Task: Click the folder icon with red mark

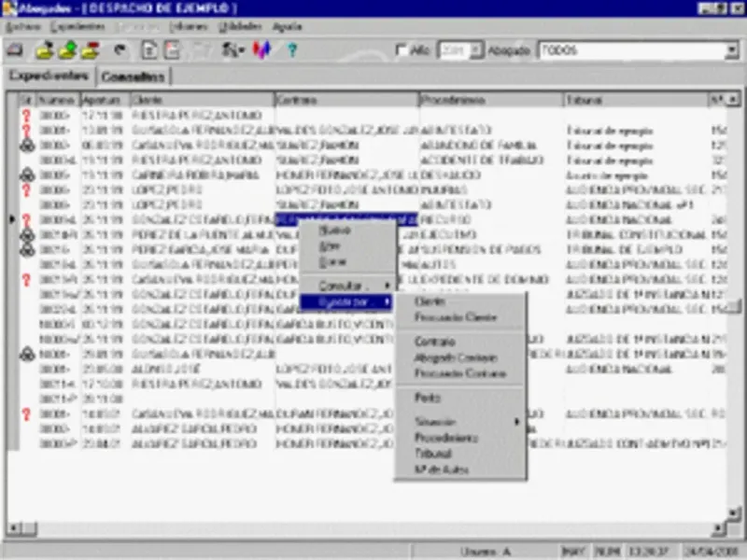Action: pyautogui.click(x=90, y=50)
